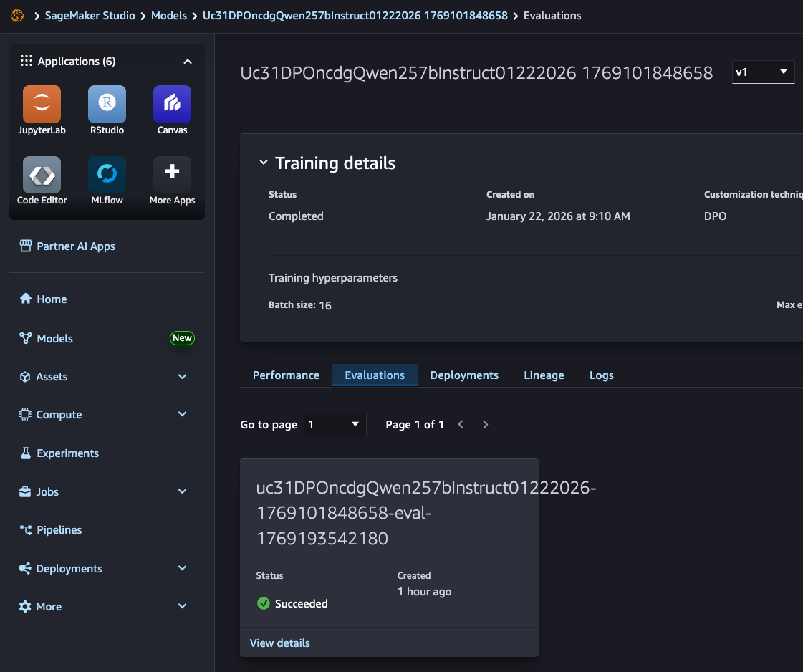Click the Pipelines flow icon
Screen dimensions: 803x672
pyautogui.click(x=26, y=529)
